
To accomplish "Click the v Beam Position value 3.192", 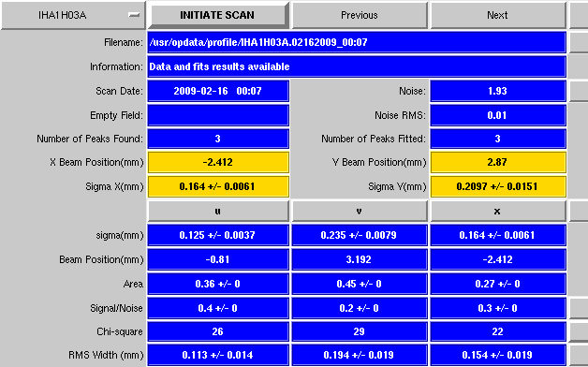I will (359, 259).
